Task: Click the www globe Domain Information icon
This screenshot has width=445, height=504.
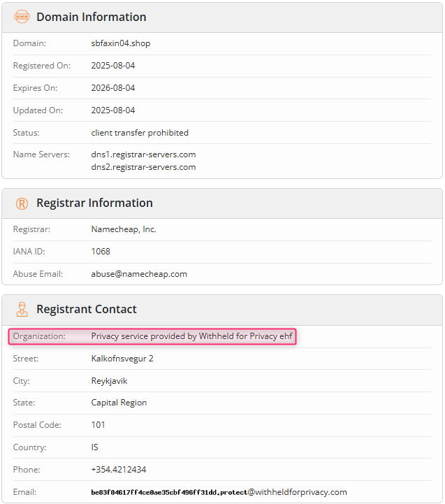Action: (x=22, y=17)
